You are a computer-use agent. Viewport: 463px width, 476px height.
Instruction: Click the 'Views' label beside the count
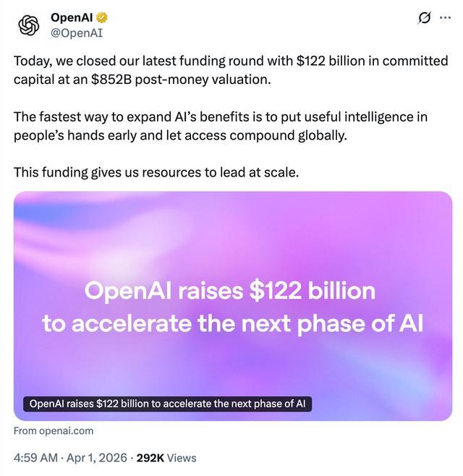[x=182, y=457]
